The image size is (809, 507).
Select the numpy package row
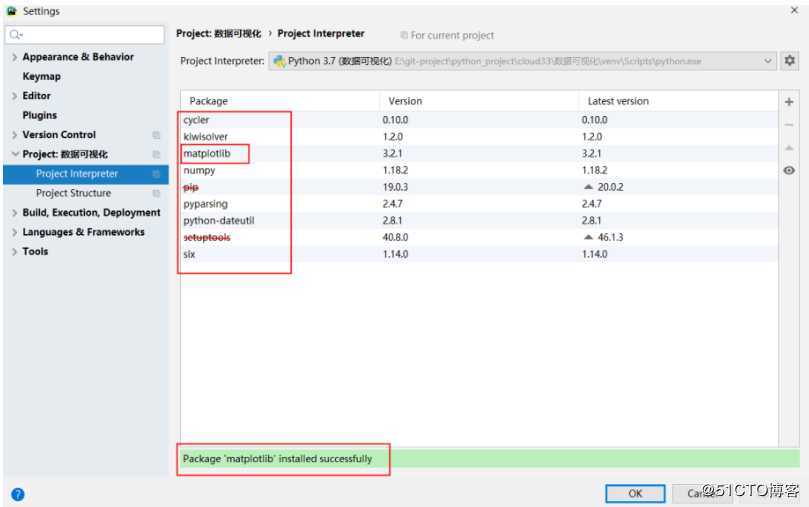pyautogui.click(x=479, y=170)
